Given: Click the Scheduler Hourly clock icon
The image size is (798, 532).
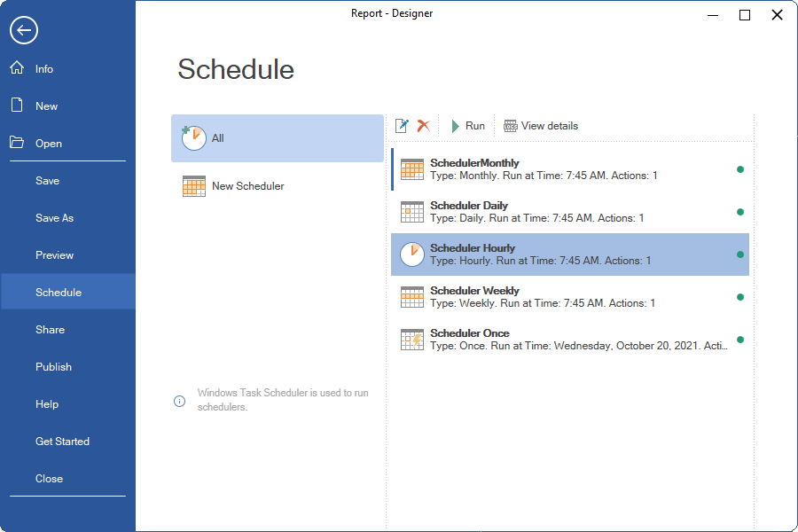Looking at the screenshot, I should tap(411, 254).
